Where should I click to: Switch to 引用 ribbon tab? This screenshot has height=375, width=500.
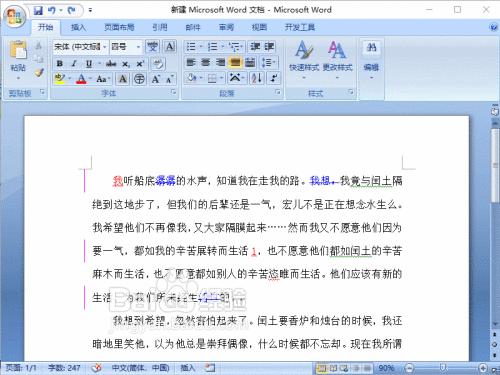[x=160, y=27]
